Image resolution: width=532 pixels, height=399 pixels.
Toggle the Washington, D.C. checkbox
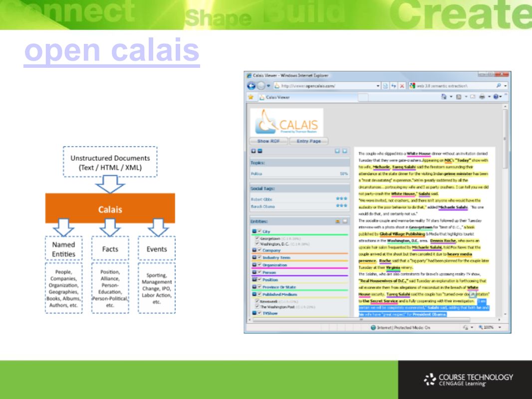tap(257, 244)
